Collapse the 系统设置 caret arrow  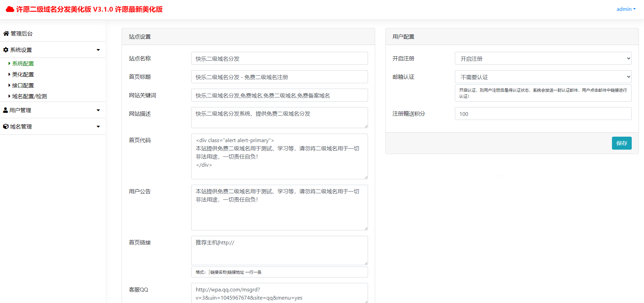tap(98, 50)
